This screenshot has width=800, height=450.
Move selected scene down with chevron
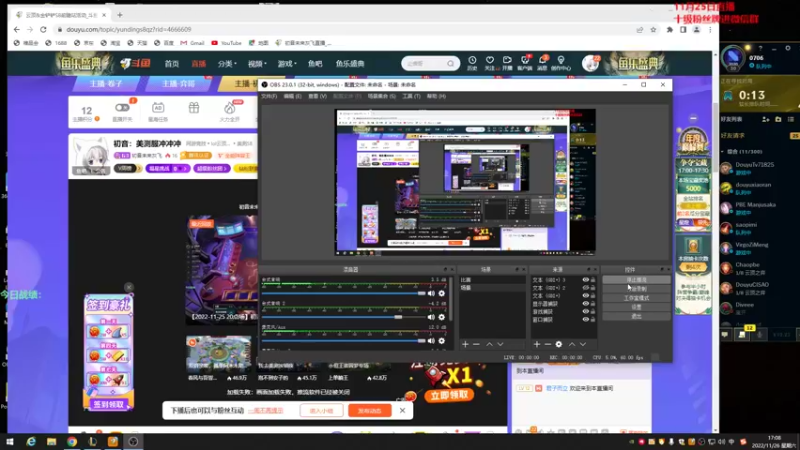tap(500, 344)
